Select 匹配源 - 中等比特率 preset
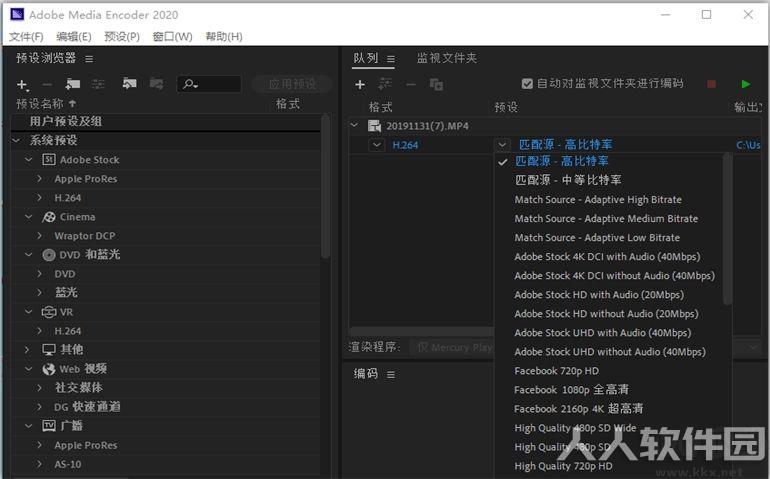The width and height of the screenshot is (770, 479). click(x=568, y=180)
